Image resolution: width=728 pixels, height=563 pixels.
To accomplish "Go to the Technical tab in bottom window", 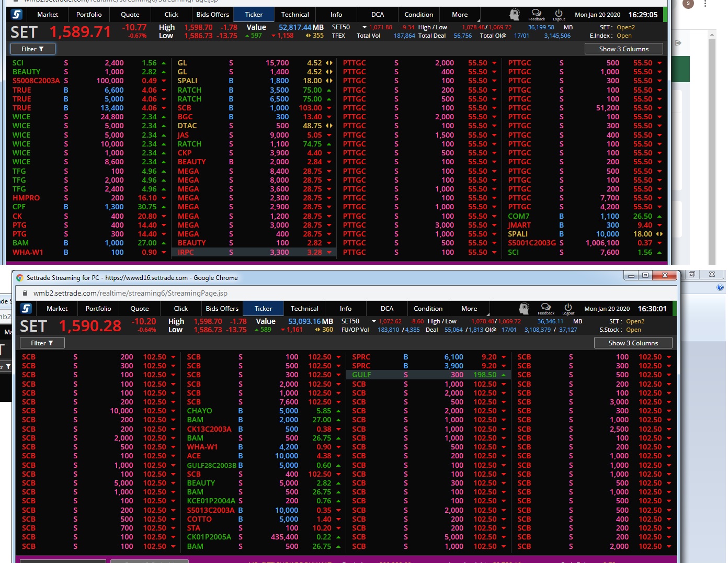I will [x=304, y=309].
